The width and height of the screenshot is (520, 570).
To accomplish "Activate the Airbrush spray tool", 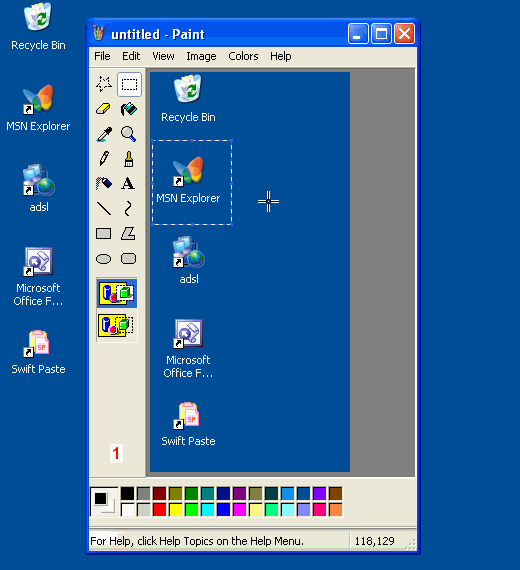I will 104,184.
